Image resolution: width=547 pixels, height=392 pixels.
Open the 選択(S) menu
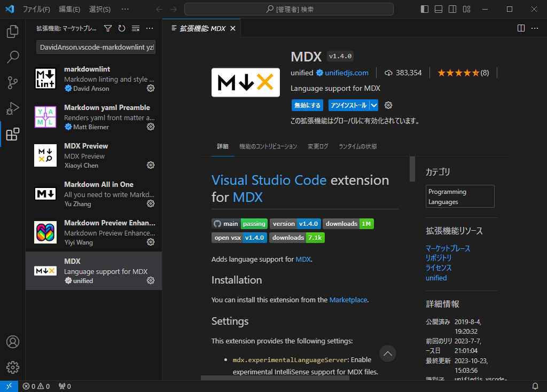tap(100, 9)
